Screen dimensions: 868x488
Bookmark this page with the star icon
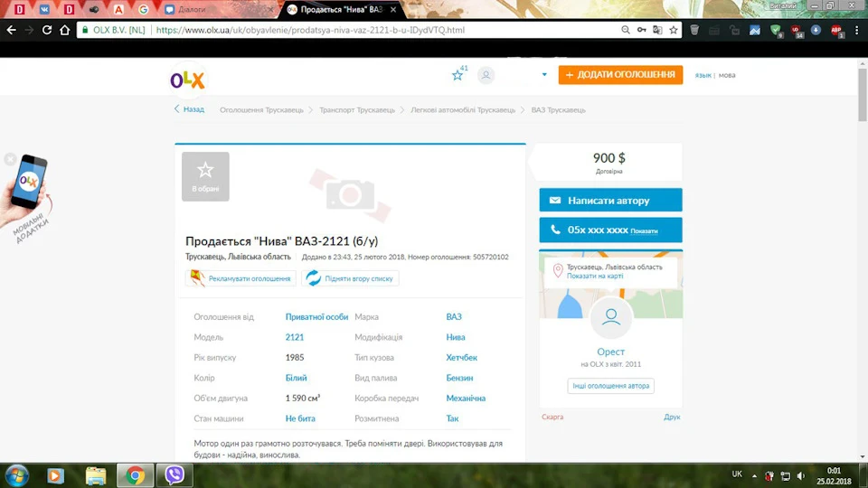[673, 30]
